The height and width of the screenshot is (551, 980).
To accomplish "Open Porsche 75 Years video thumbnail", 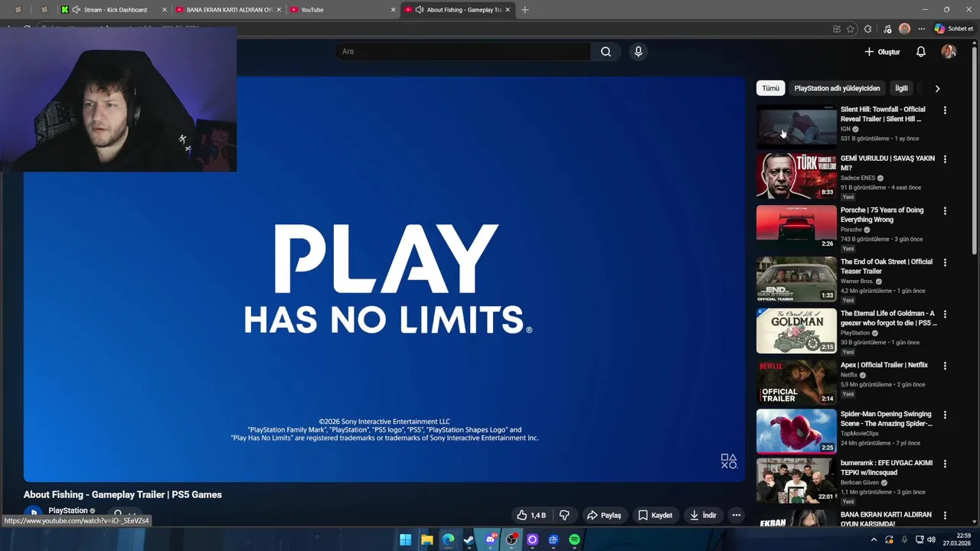I will [796, 227].
